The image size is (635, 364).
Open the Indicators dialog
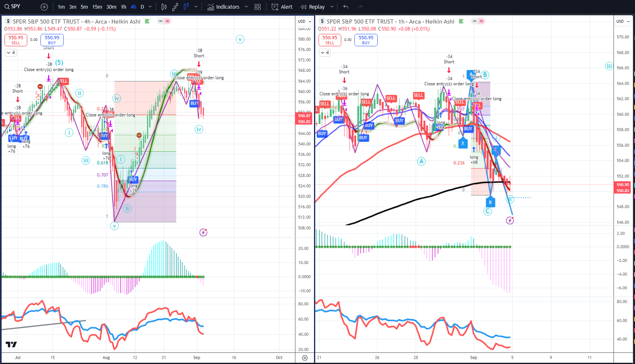pyautogui.click(x=224, y=7)
